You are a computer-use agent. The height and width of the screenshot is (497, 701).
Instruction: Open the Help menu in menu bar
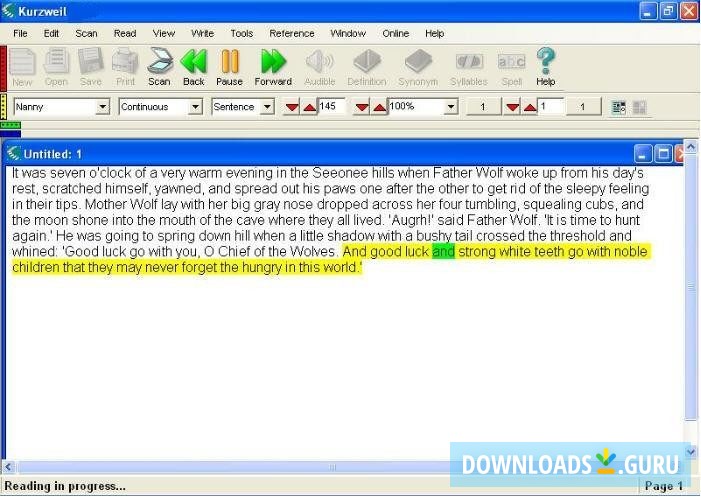[435, 34]
